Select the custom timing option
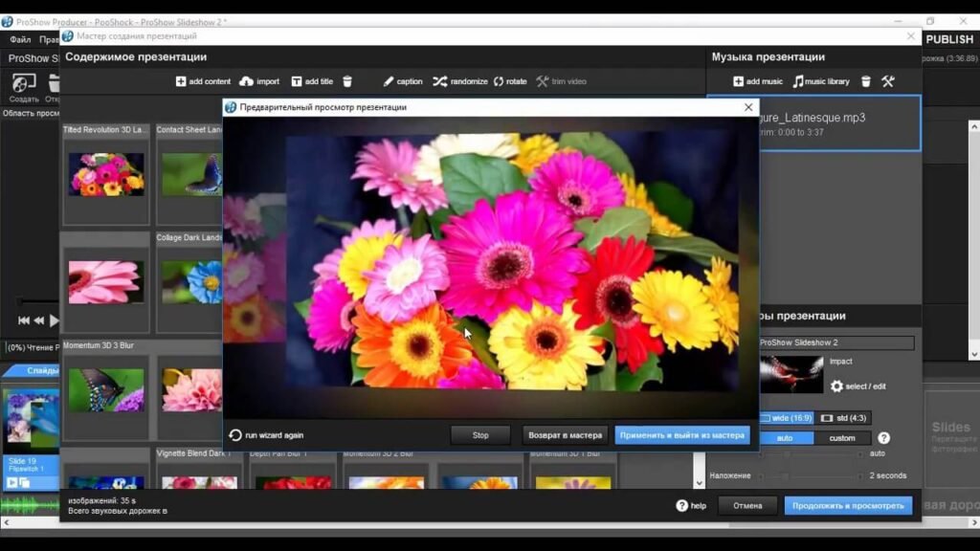 tap(842, 438)
